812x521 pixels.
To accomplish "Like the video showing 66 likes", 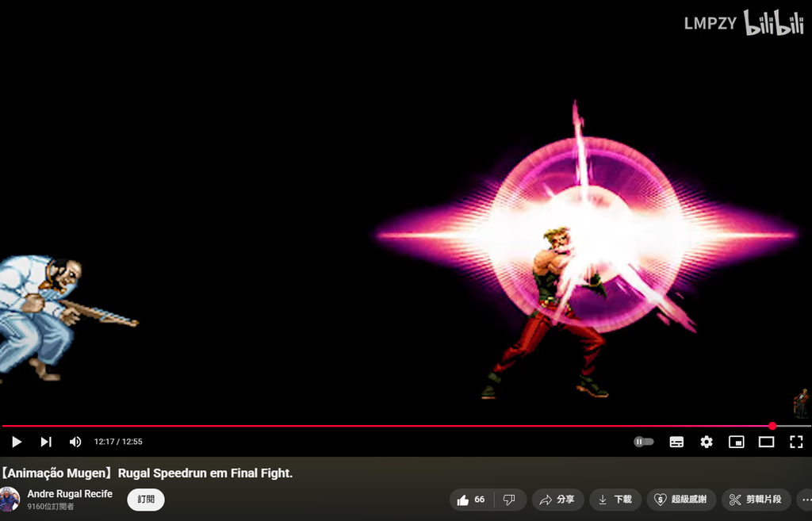I will [x=471, y=500].
